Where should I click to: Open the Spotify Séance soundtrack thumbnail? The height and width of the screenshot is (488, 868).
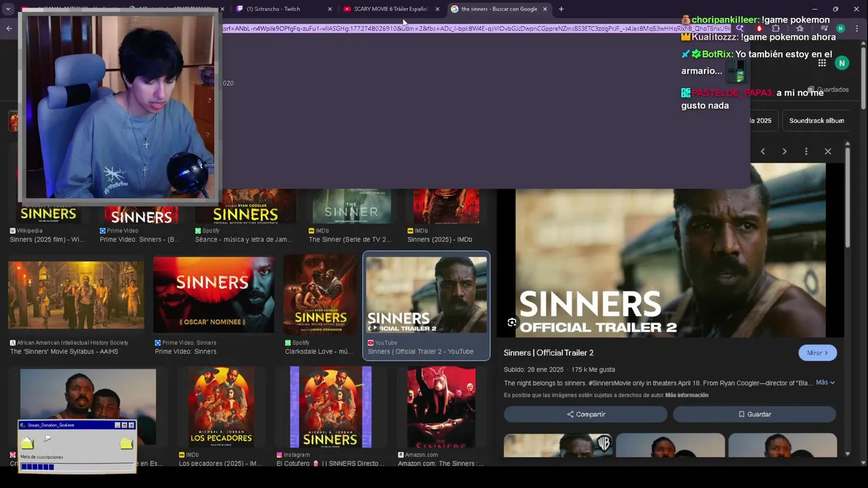pos(245,206)
